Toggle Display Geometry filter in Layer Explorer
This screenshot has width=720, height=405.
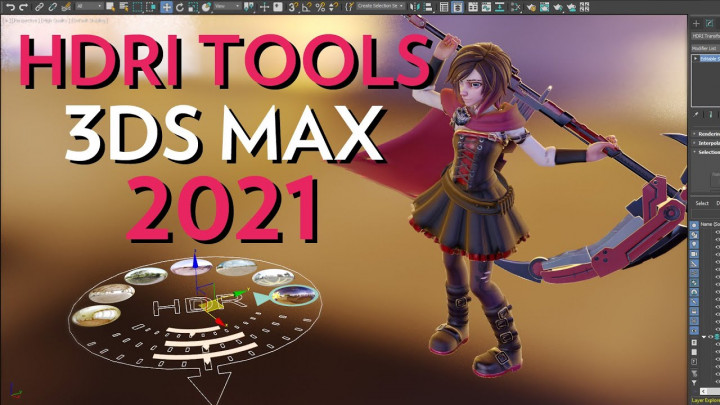694,225
